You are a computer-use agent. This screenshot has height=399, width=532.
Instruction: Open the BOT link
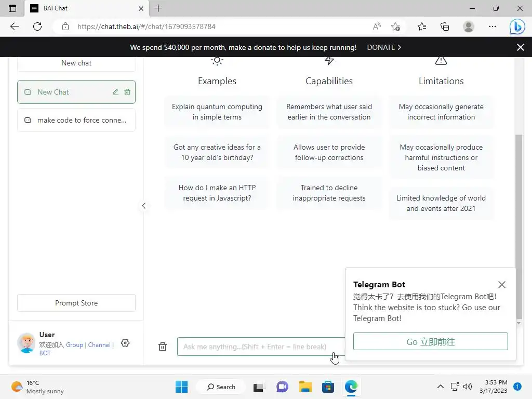45,353
